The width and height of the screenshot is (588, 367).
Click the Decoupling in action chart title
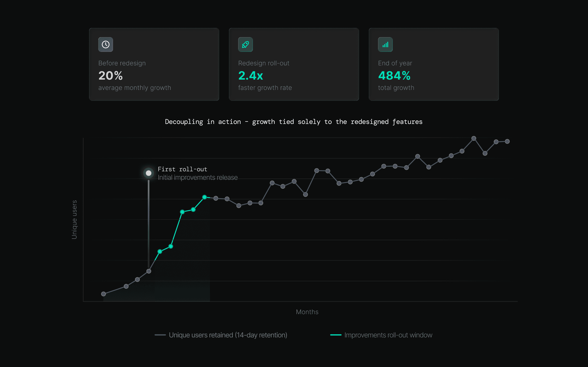(294, 122)
